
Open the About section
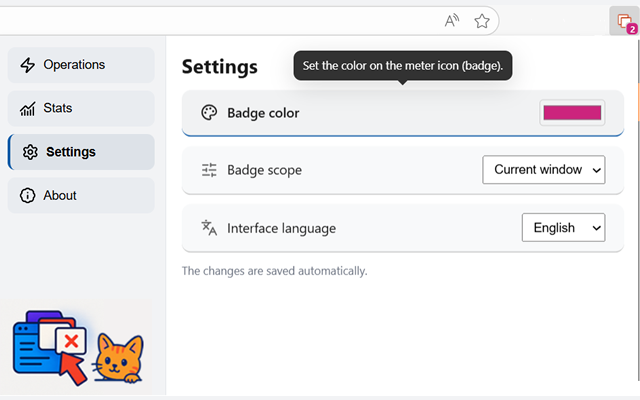(81, 196)
